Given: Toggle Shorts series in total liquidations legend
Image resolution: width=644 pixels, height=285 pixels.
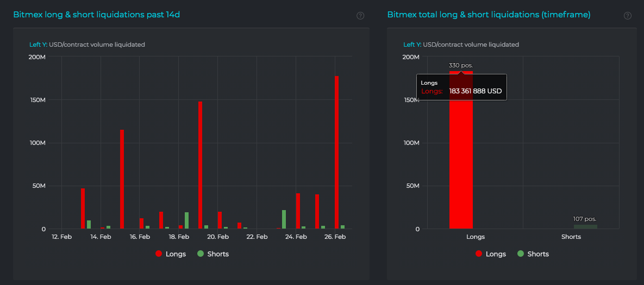Looking at the screenshot, I should [533, 254].
